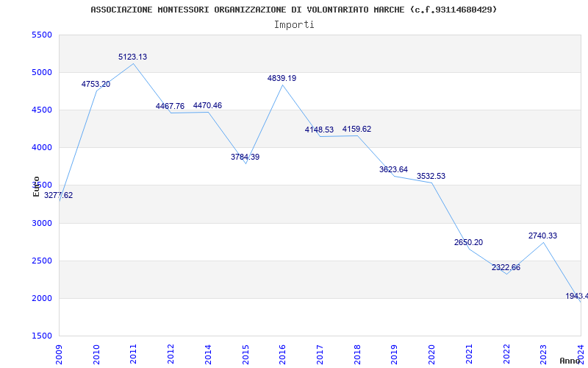Click the 2014 year tick label
The image size is (588, 368).
208,354
